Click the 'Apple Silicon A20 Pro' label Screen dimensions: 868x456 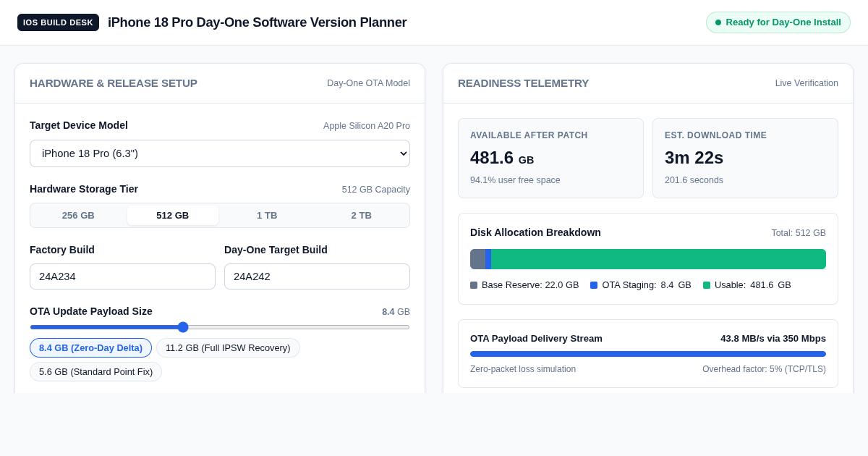pyautogui.click(x=367, y=126)
